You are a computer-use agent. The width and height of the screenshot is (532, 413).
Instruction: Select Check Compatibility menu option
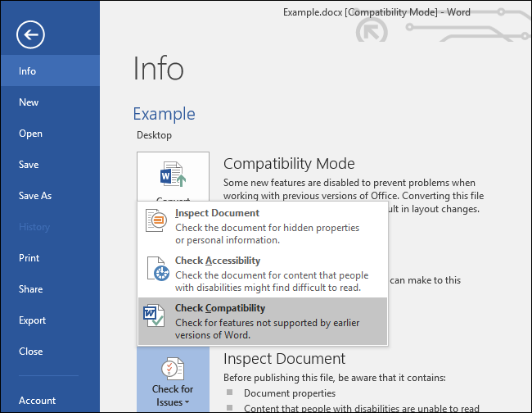220,309
